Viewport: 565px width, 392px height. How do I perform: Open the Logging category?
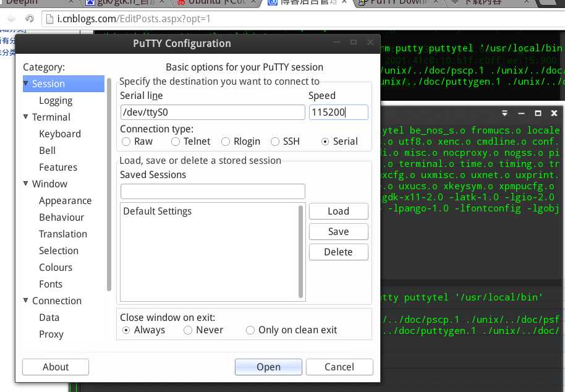click(x=56, y=101)
